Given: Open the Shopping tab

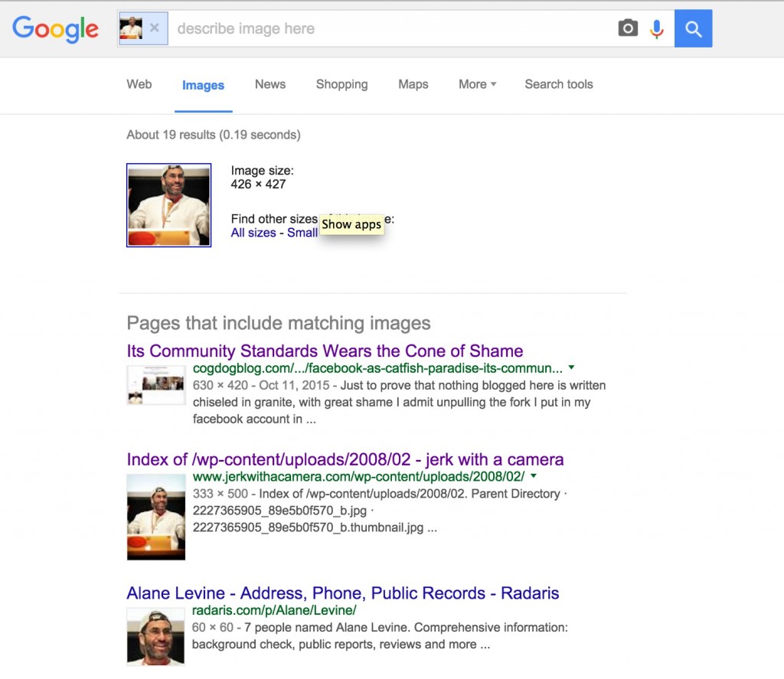Looking at the screenshot, I should click(341, 84).
